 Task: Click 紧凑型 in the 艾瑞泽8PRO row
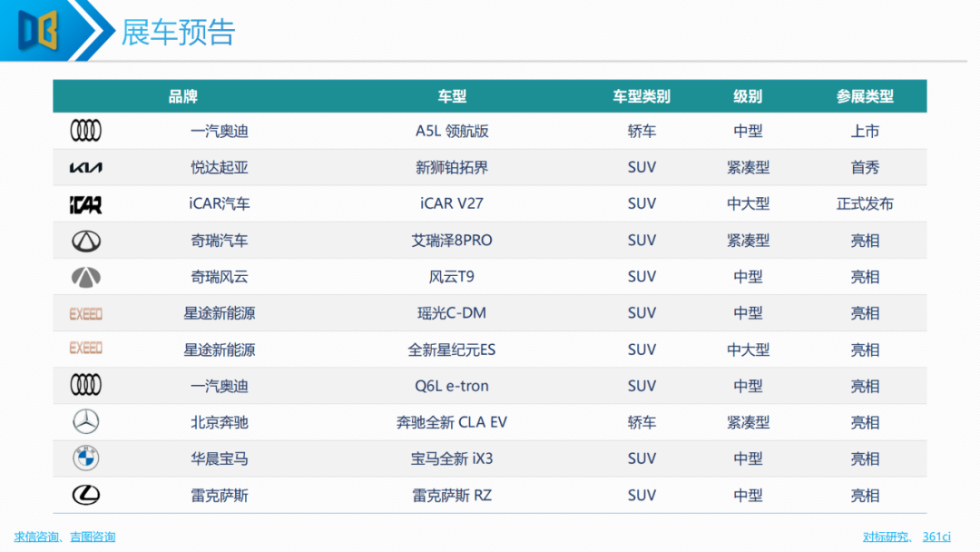pyautogui.click(x=748, y=241)
